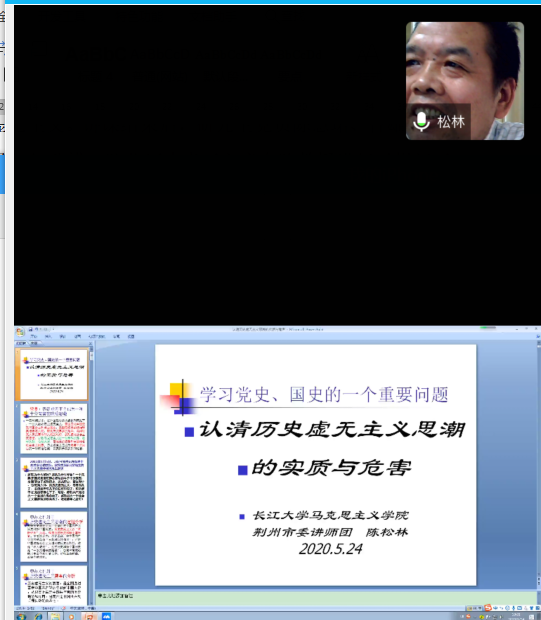Open the blue meeting app taskbar icon
541x620 pixels.
107,616
